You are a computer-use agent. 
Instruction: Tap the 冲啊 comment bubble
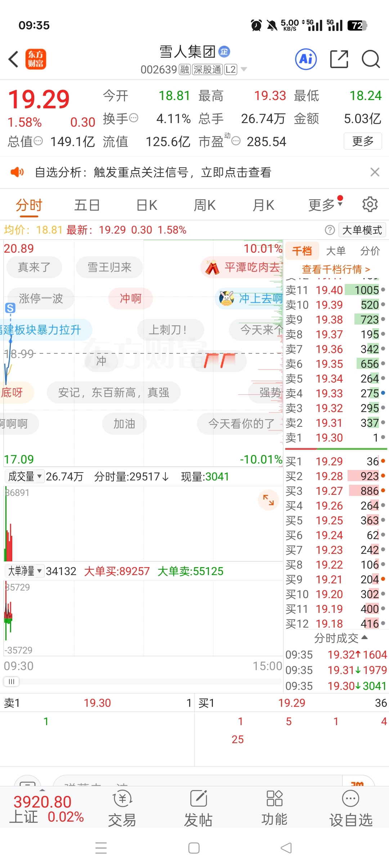(130, 298)
